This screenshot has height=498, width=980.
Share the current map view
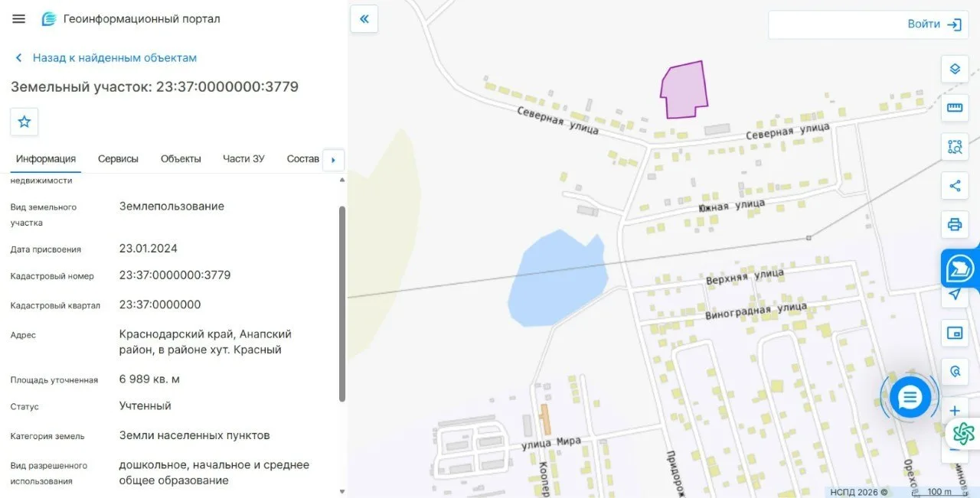pyautogui.click(x=955, y=186)
